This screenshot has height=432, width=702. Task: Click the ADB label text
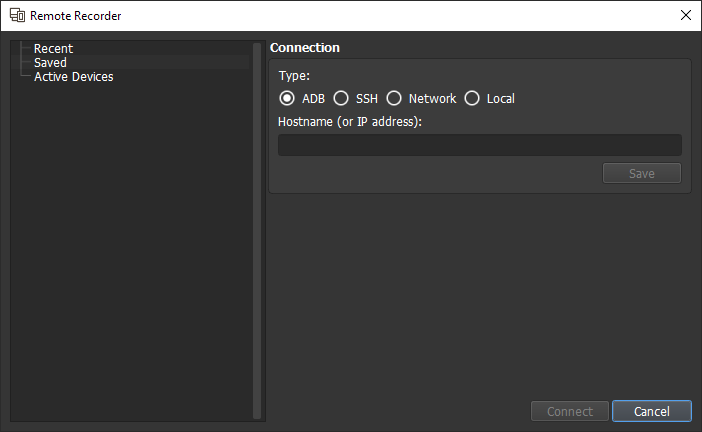(313, 98)
